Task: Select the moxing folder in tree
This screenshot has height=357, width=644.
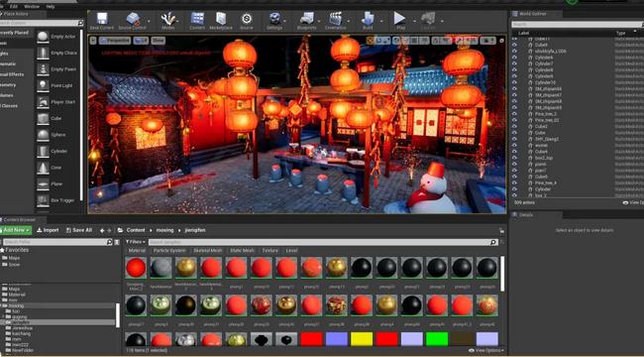Action: pos(17,305)
